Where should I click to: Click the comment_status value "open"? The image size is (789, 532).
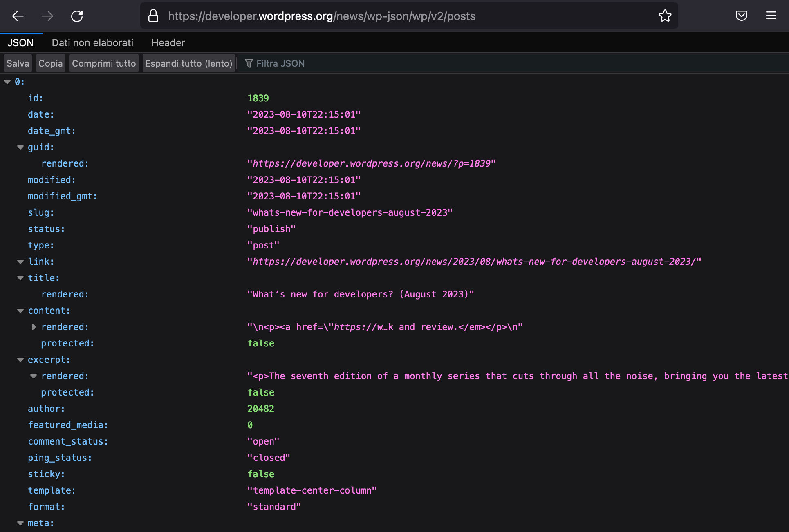[x=263, y=441]
